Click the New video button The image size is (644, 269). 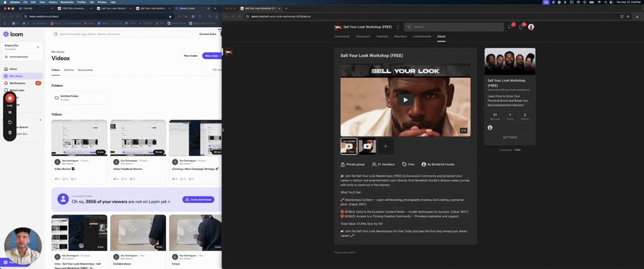(211, 55)
